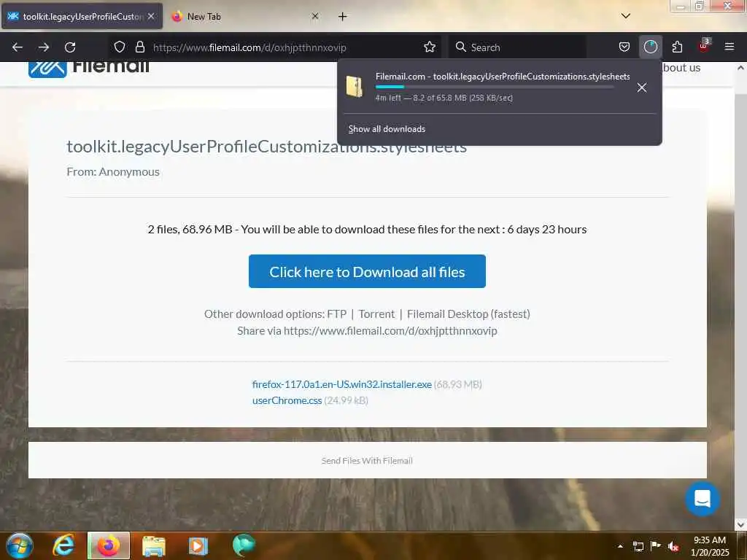Click the transfer title heading text
The width and height of the screenshot is (747, 560).
coord(266,146)
